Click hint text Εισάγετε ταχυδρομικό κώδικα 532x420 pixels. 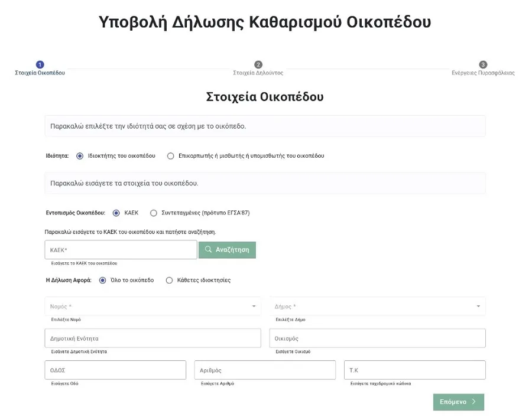381,384
